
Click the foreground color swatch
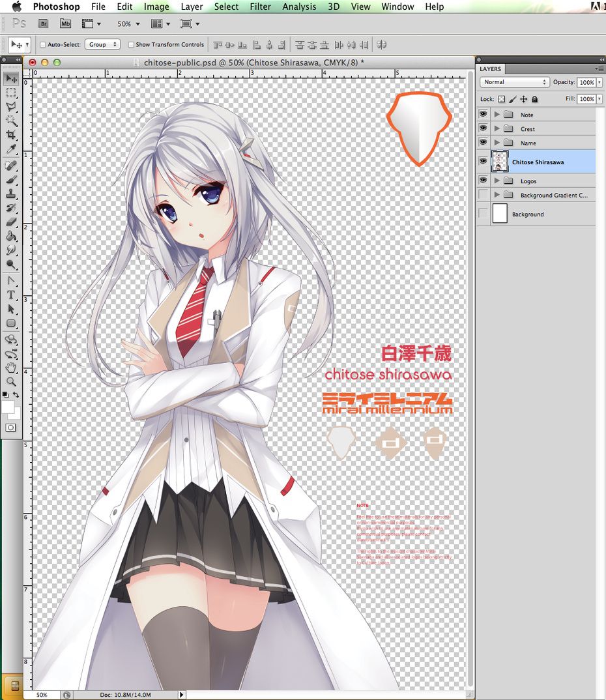tap(8, 407)
